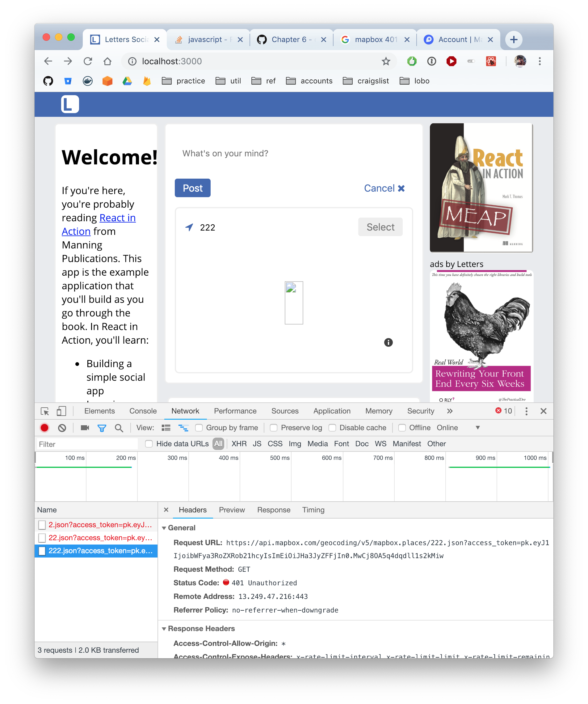Tick checkbox beside 222.json request

tap(42, 551)
